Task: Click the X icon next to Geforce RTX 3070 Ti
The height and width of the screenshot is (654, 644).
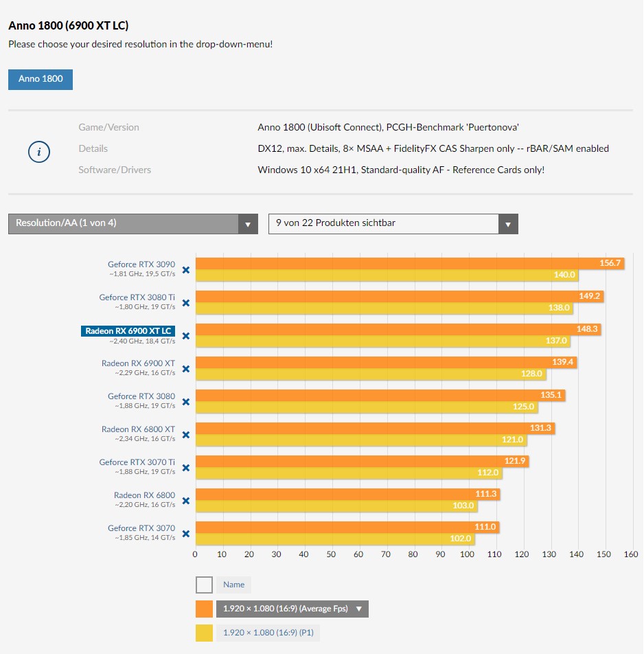Action: [x=185, y=468]
